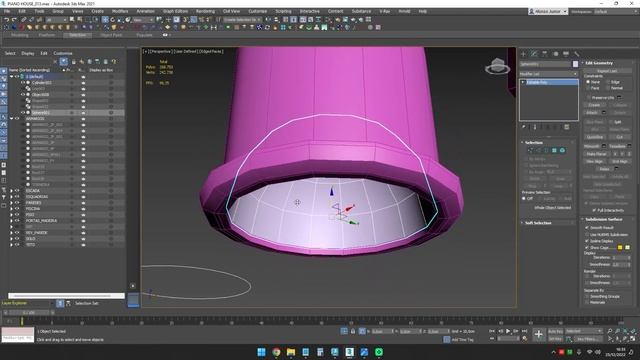
Task: Click the Repeat Last button
Action: (607, 71)
